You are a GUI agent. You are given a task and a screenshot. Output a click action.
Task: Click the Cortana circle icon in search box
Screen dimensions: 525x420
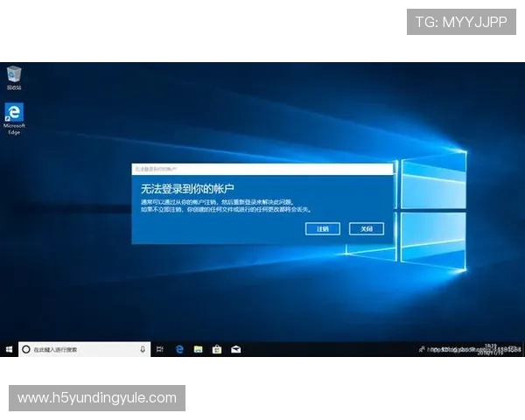pos(25,349)
